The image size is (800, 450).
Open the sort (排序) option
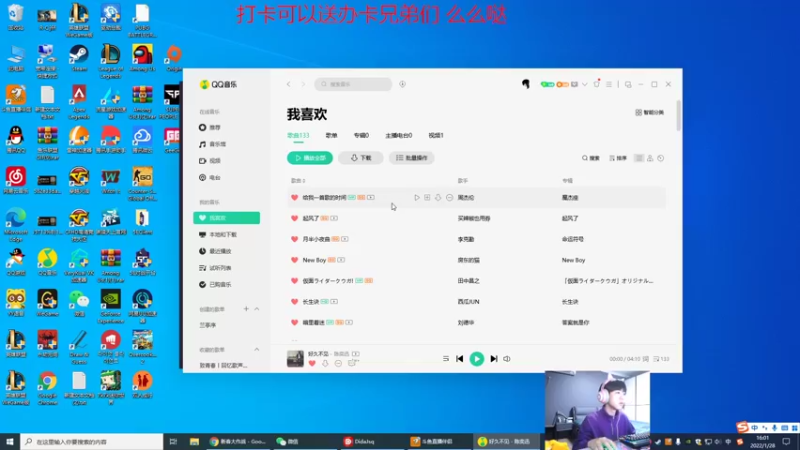[618, 158]
